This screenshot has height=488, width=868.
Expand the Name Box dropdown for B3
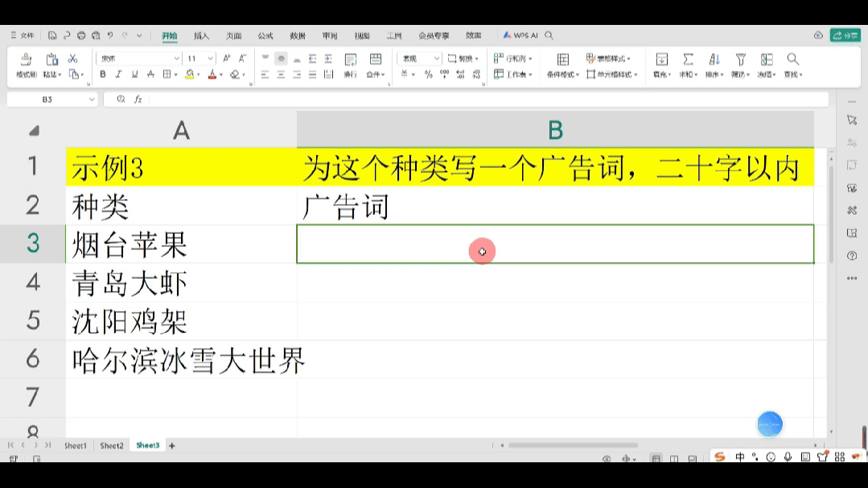tap(92, 100)
